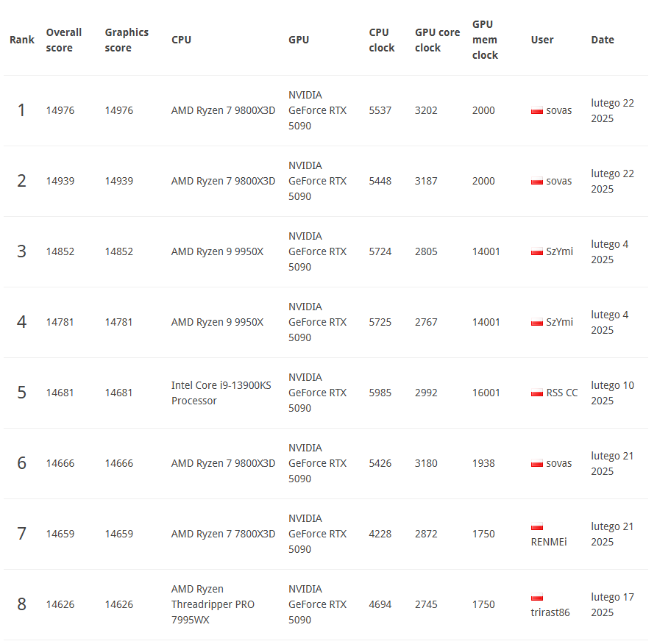This screenshot has width=657, height=644.
Task: Click the flag icon beside RSS CC
Action: point(536,393)
